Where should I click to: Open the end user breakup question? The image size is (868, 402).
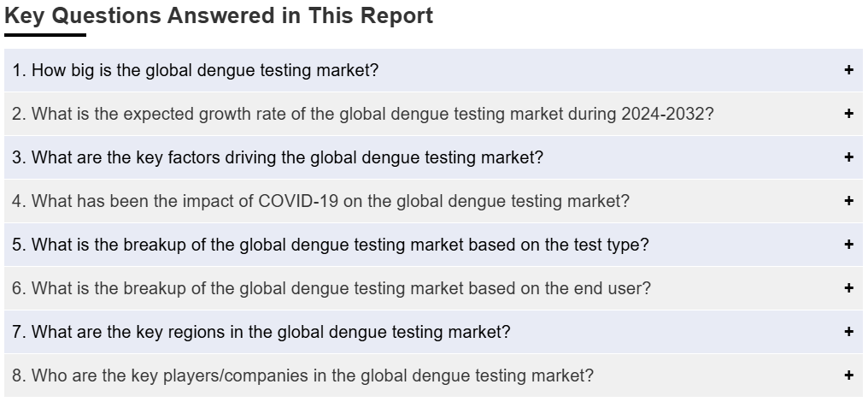331,288
